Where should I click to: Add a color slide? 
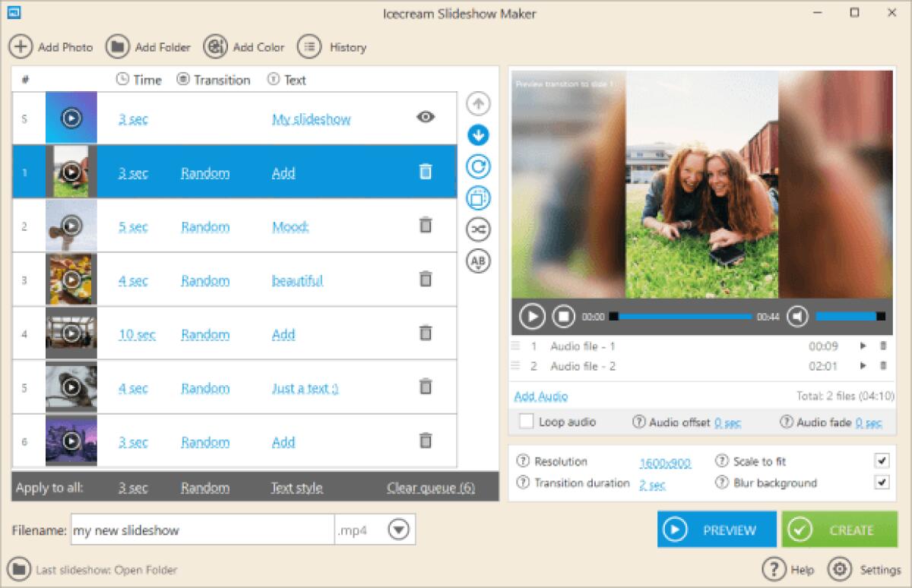coord(245,46)
